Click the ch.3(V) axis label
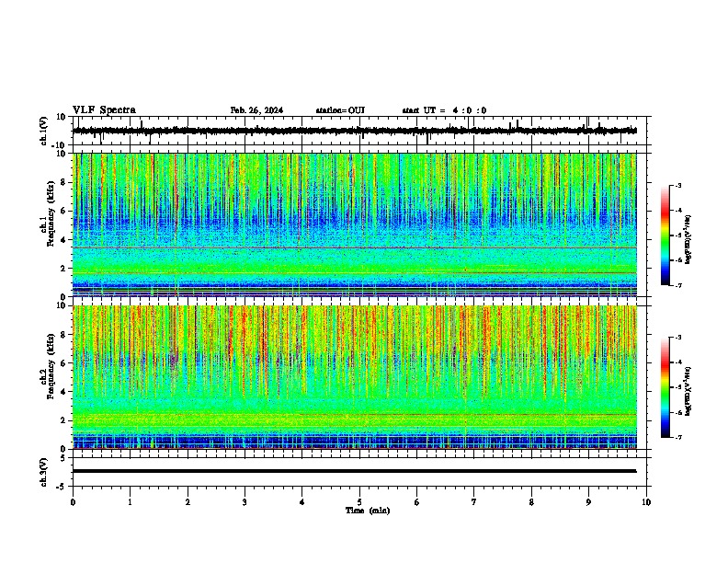The image size is (728, 563). click(44, 472)
